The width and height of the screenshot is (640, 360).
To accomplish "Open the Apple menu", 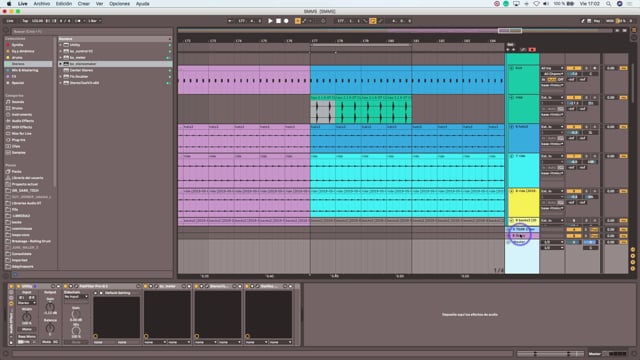I will 9,4.
